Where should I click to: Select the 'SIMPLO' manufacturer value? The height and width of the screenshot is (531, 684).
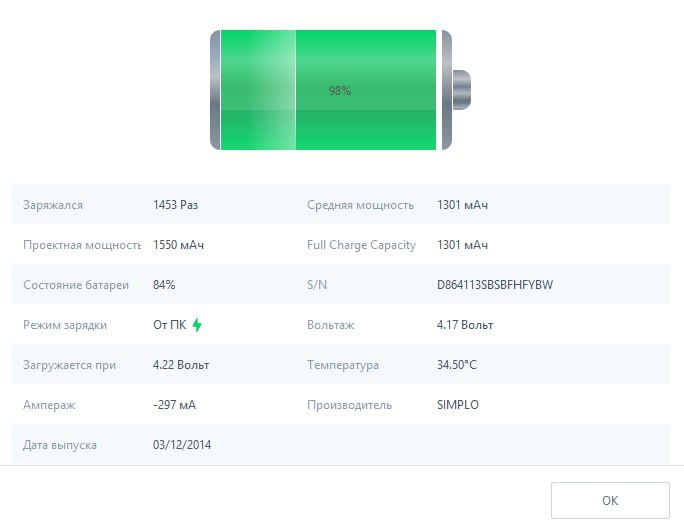(458, 405)
